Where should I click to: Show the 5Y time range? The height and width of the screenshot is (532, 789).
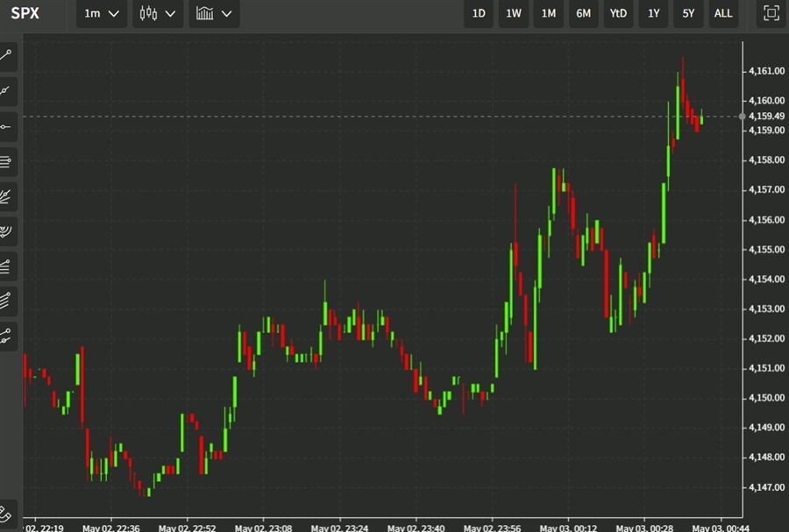[x=688, y=13]
